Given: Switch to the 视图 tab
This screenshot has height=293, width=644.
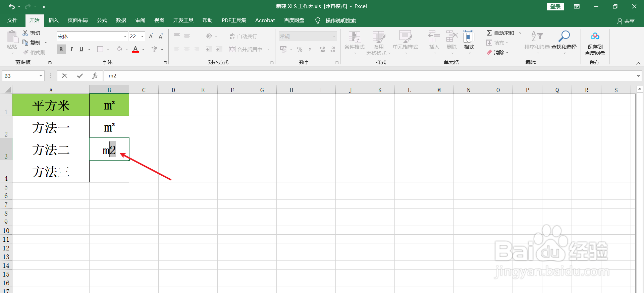Looking at the screenshot, I should coord(159,20).
